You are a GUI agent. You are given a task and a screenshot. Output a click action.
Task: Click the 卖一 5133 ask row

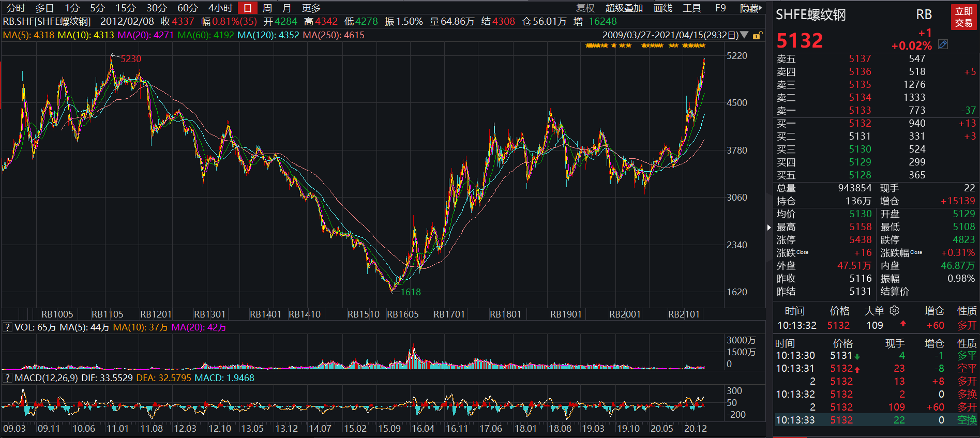click(x=876, y=110)
